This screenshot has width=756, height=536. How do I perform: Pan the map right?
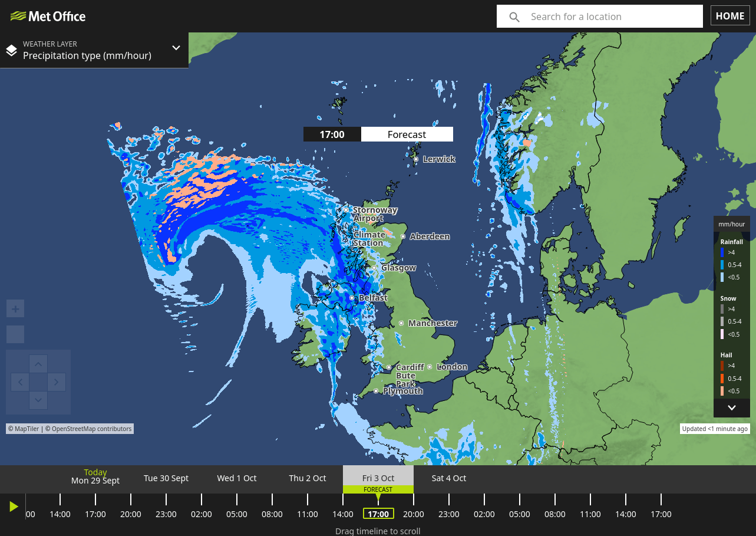[x=57, y=382]
